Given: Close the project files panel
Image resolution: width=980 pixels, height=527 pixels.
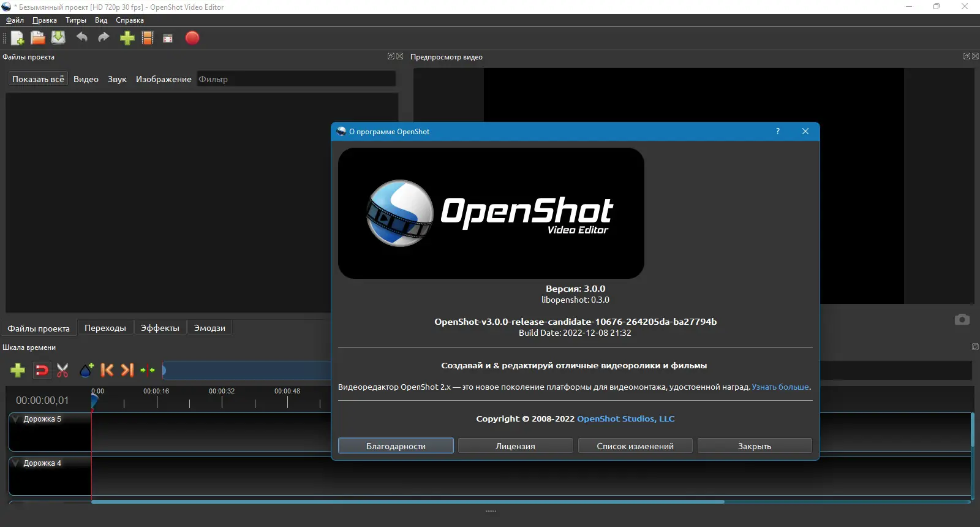Looking at the screenshot, I should [x=400, y=56].
